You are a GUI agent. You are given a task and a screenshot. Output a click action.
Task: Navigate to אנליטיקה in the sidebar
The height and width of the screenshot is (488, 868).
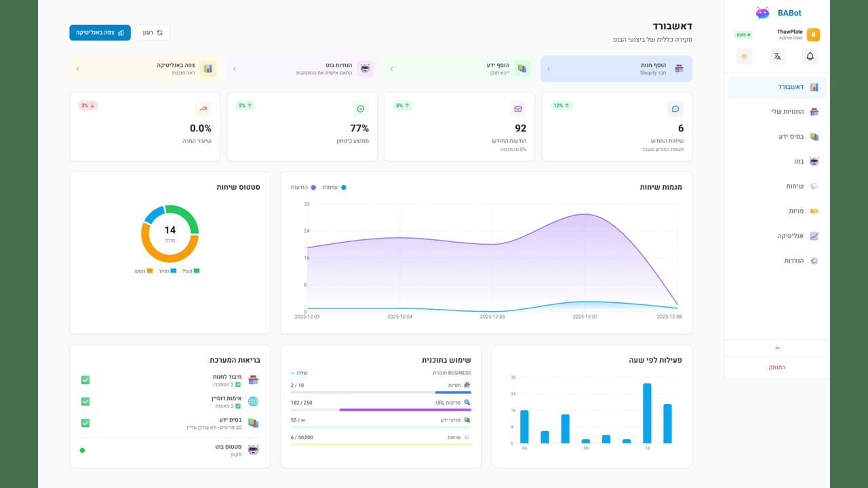coord(777,236)
